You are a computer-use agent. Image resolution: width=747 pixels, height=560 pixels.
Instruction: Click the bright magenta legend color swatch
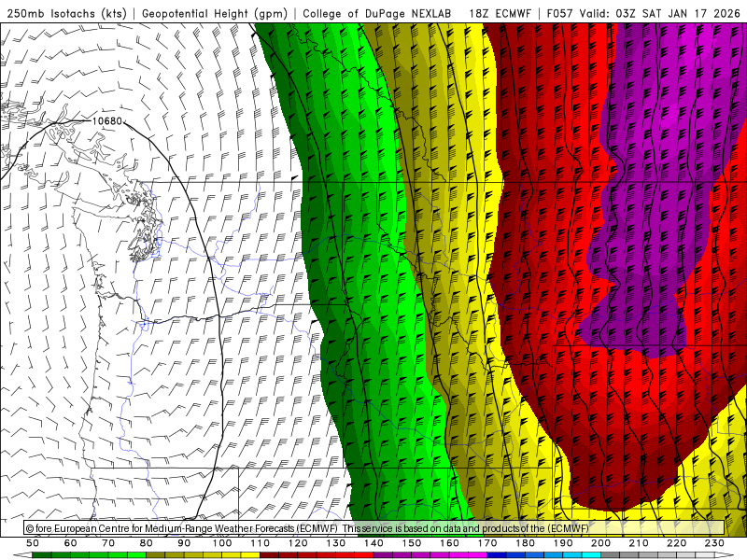(477, 554)
